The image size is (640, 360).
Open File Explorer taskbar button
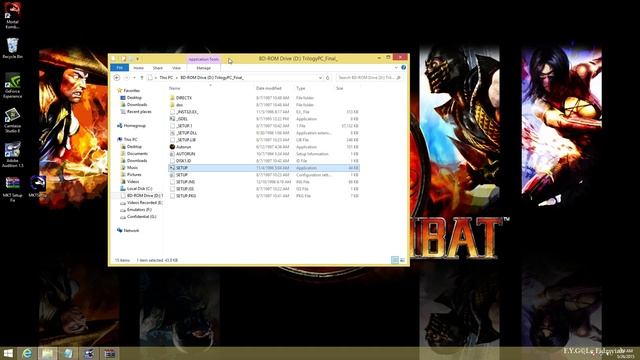tap(47, 353)
